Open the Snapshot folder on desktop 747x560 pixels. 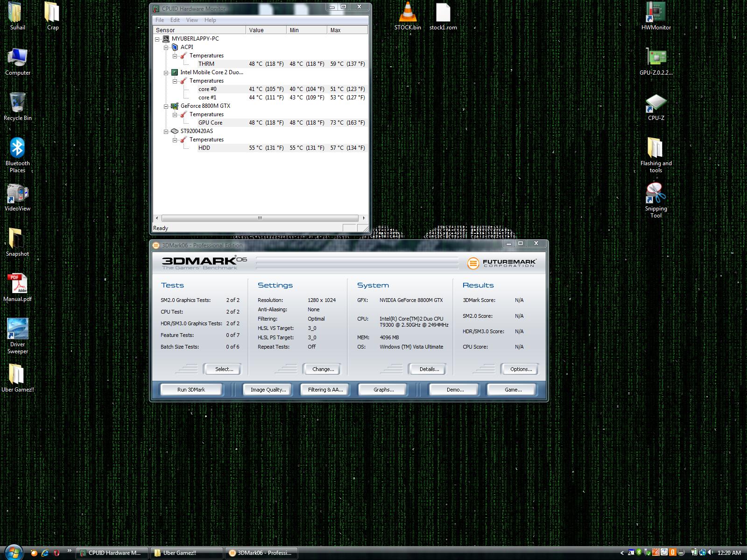(x=18, y=243)
